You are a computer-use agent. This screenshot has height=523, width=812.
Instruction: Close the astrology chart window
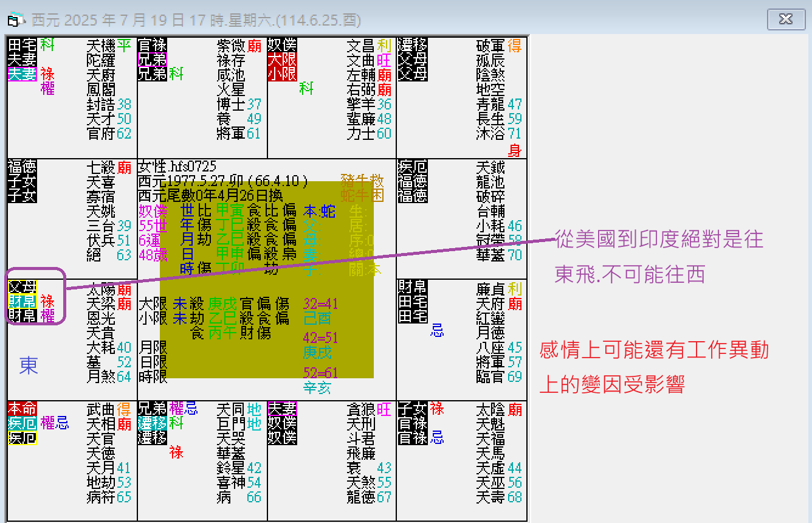click(786, 19)
